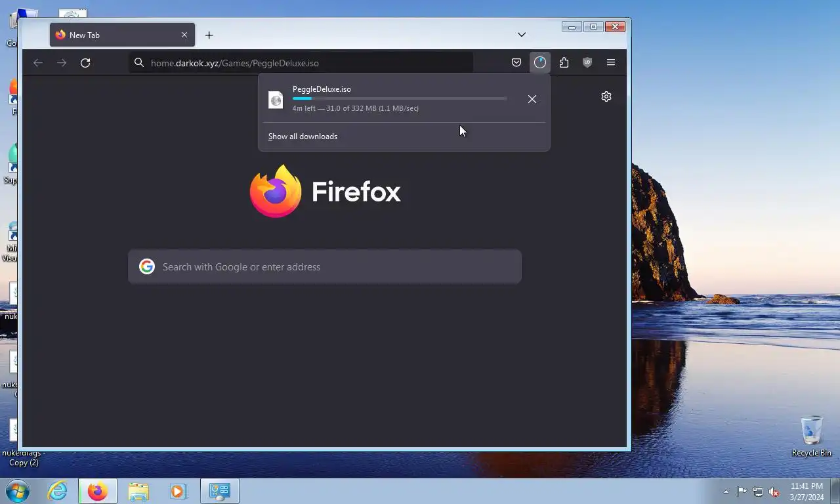840x504 pixels.
Task: Personalize new tab with gear icon
Action: coord(606,96)
